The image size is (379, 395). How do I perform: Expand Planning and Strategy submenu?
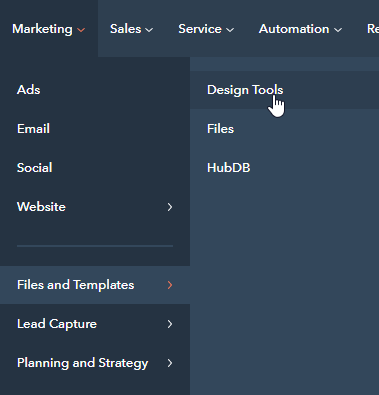[95, 363]
